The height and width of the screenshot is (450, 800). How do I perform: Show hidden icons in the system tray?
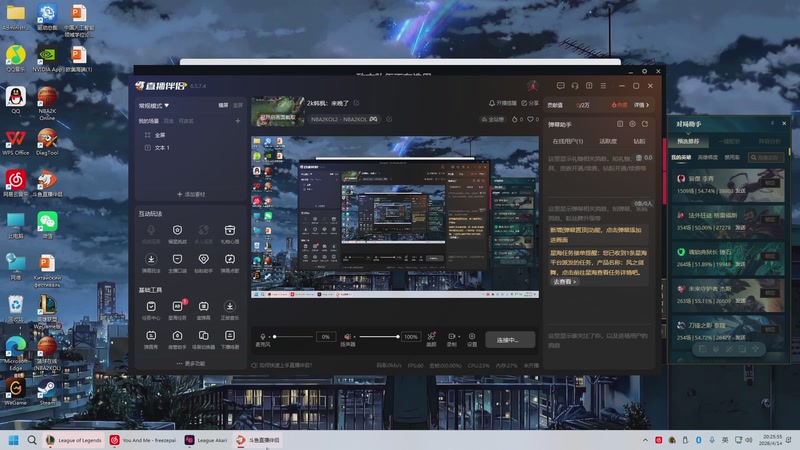point(645,440)
